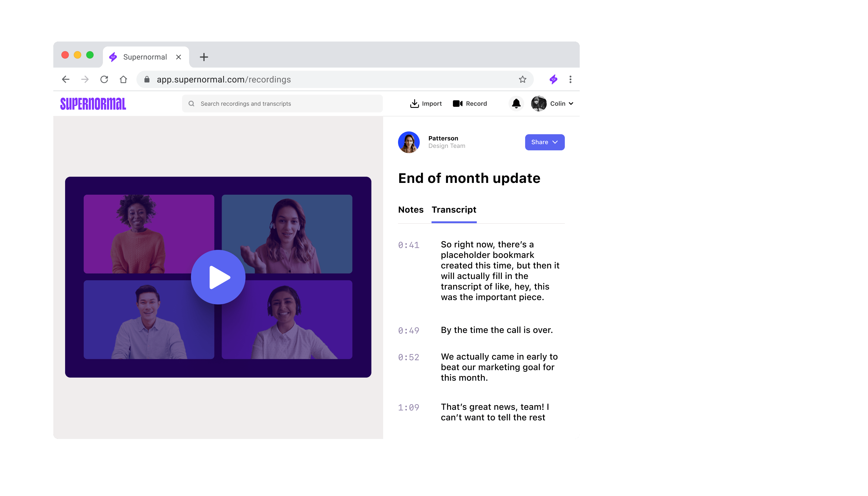Image resolution: width=868 pixels, height=496 pixels.
Task: Select the Transcript tab
Action: (x=454, y=210)
